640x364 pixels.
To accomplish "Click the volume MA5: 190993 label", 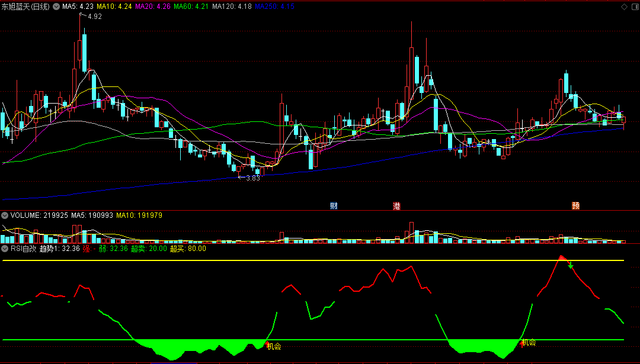I will click(92, 215).
